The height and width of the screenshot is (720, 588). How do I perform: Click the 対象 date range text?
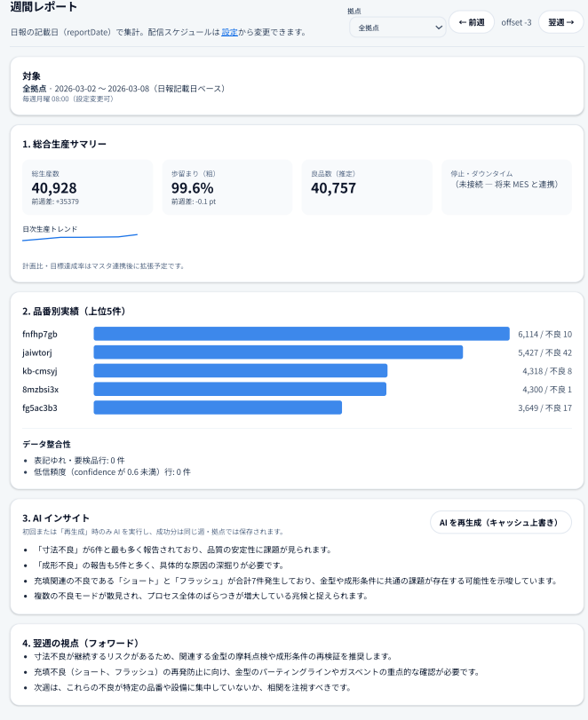tap(123, 89)
